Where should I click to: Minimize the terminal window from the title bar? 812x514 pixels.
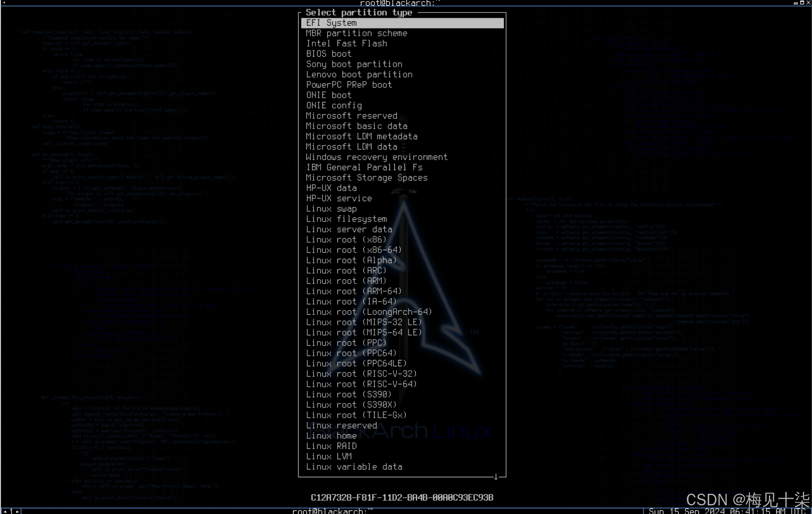coord(796,3)
